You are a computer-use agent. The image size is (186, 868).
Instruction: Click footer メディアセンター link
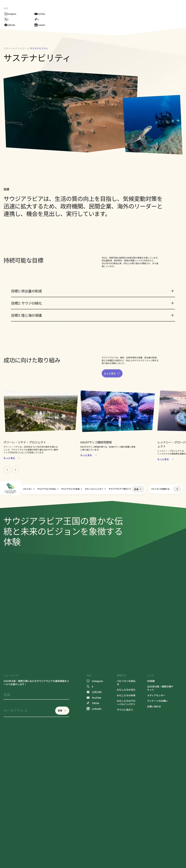[x=156, y=695]
